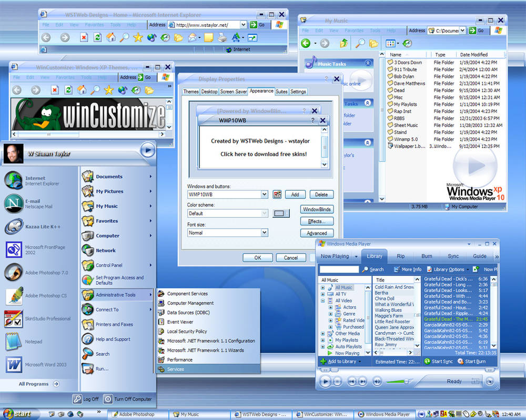Select Services in Administrative Tools submenu
This screenshot has height=420, width=526.
click(208, 369)
